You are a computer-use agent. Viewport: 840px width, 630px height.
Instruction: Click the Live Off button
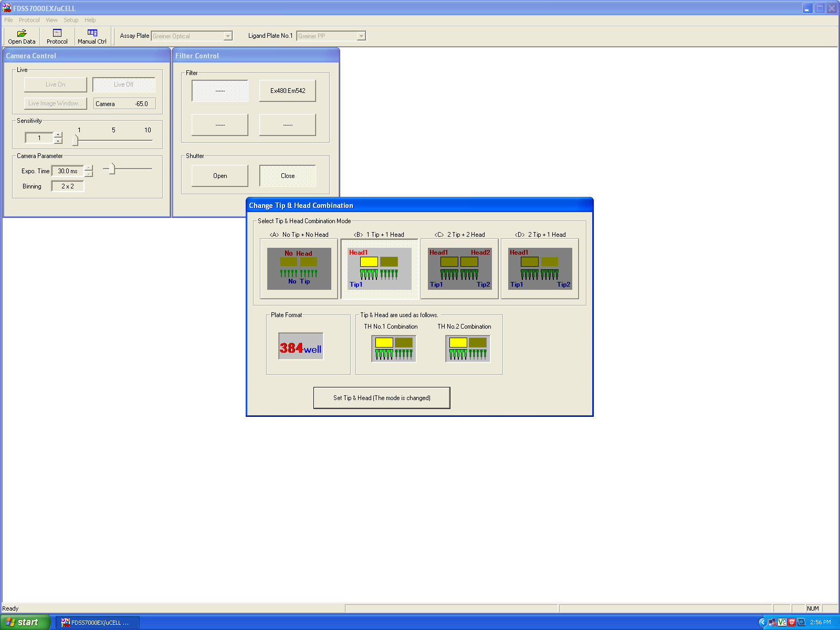124,85
